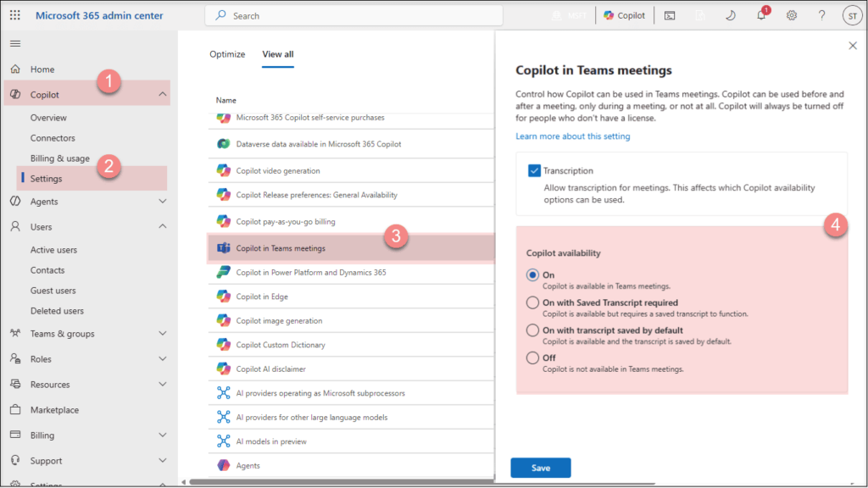868x488 pixels.
Task: Expand the Roles section chevron
Action: click(x=162, y=359)
